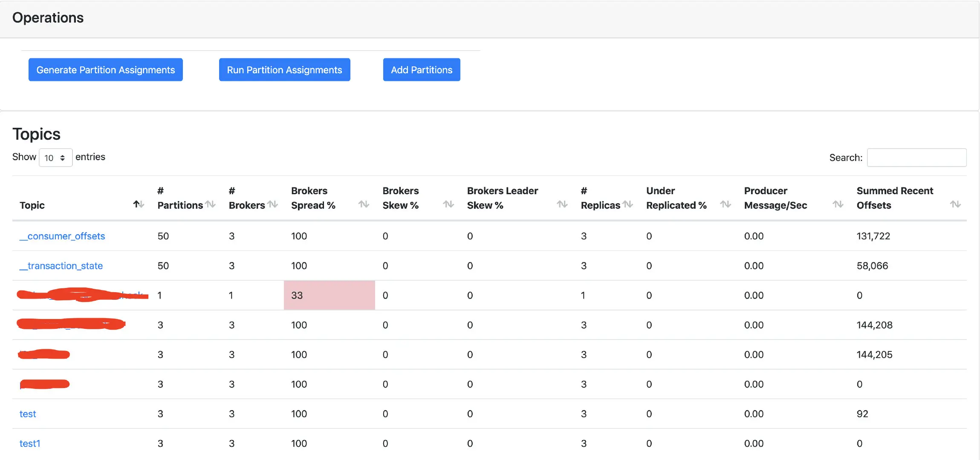Focus the topics Search input field
980x460 pixels.
(x=916, y=158)
